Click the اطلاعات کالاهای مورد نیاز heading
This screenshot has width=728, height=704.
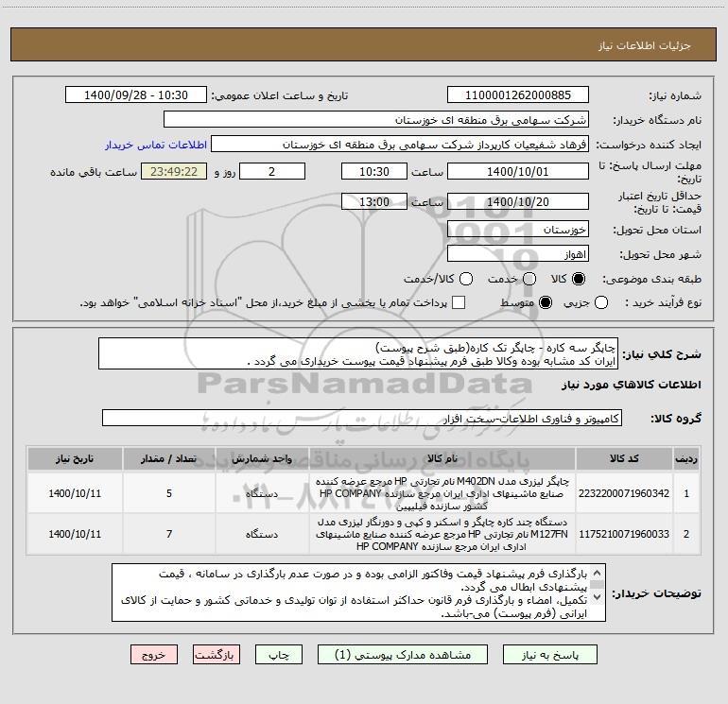coord(632,385)
